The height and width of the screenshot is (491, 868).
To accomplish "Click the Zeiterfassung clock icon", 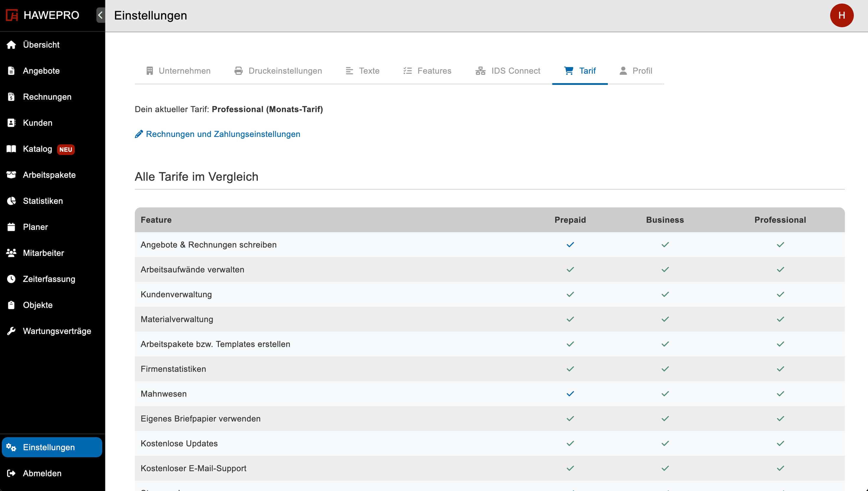I will (x=11, y=279).
